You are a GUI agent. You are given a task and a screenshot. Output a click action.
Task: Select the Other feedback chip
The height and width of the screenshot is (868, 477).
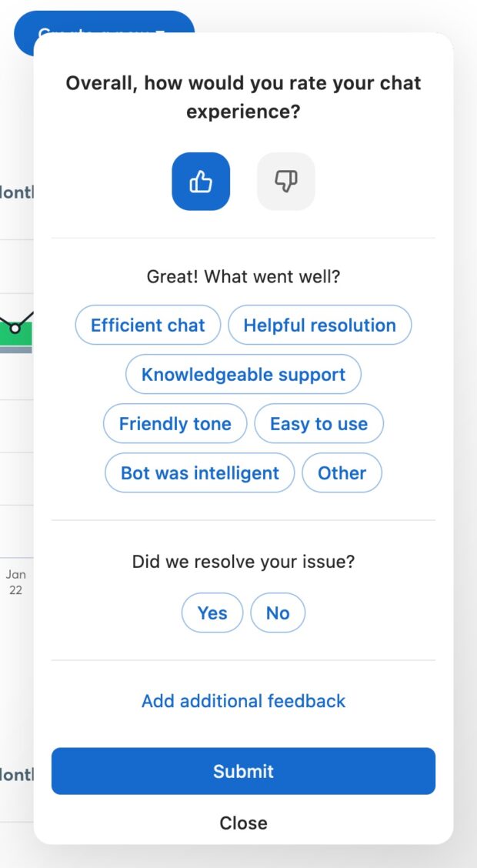point(342,473)
